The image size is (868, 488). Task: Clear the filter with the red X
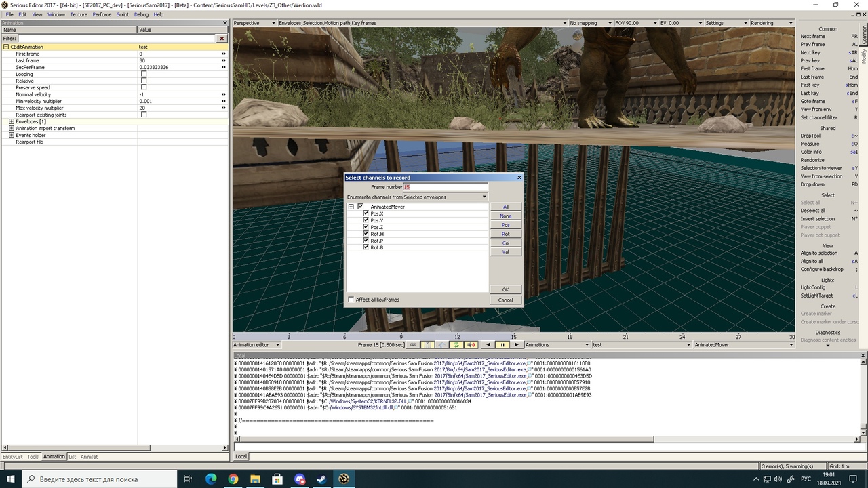pos(221,39)
